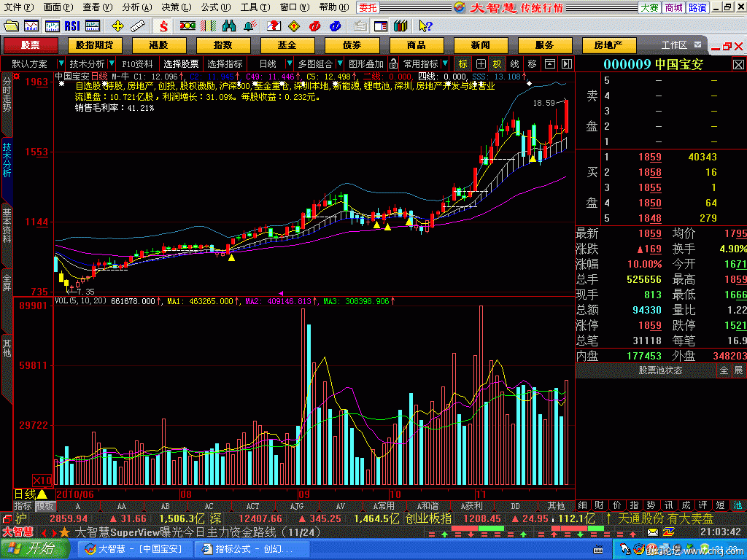This screenshot has height=560, width=747.
Task: Click the blue circular info icon
Action: (x=336, y=26)
